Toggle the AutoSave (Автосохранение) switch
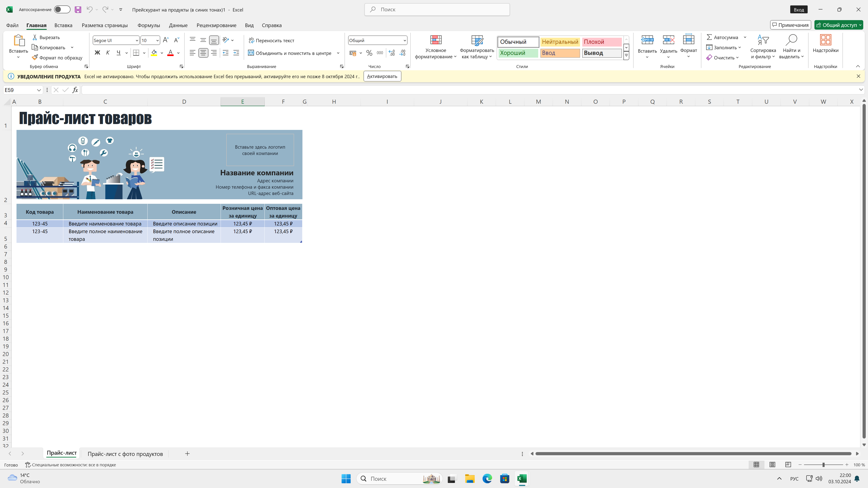The width and height of the screenshot is (868, 488). [x=62, y=9]
